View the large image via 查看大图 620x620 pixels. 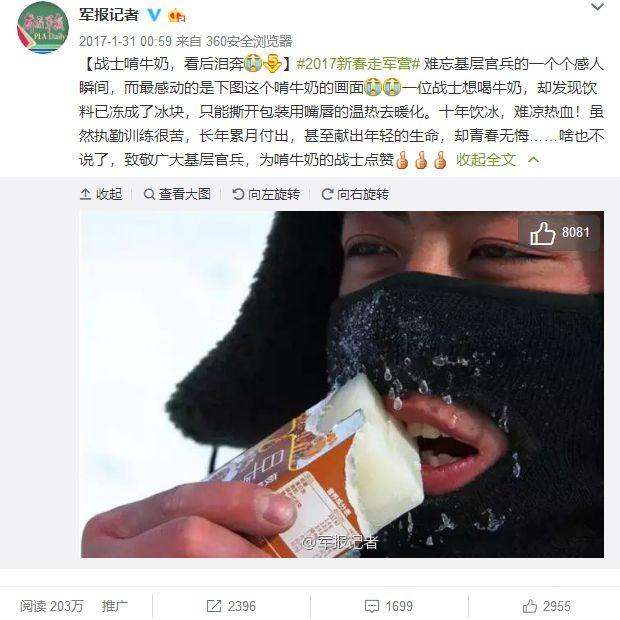coord(177,194)
